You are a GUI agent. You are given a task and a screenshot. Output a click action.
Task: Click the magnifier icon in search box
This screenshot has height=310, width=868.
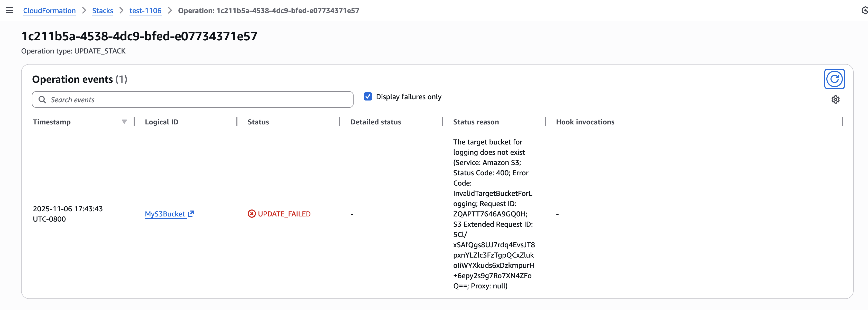tap(42, 100)
